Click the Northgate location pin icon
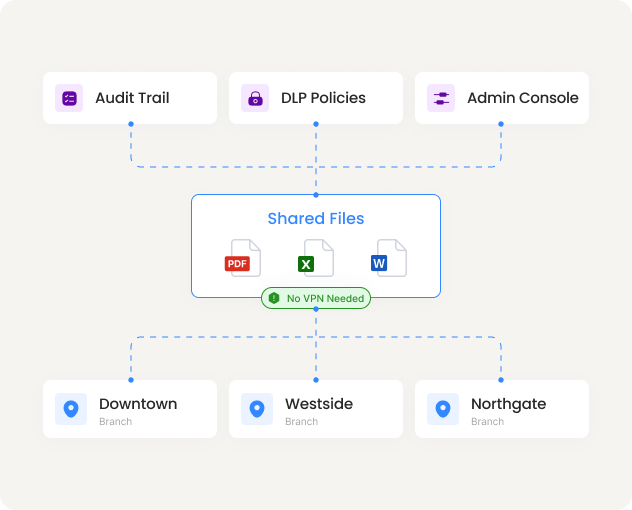Viewport: 632px width, 510px height. point(442,409)
